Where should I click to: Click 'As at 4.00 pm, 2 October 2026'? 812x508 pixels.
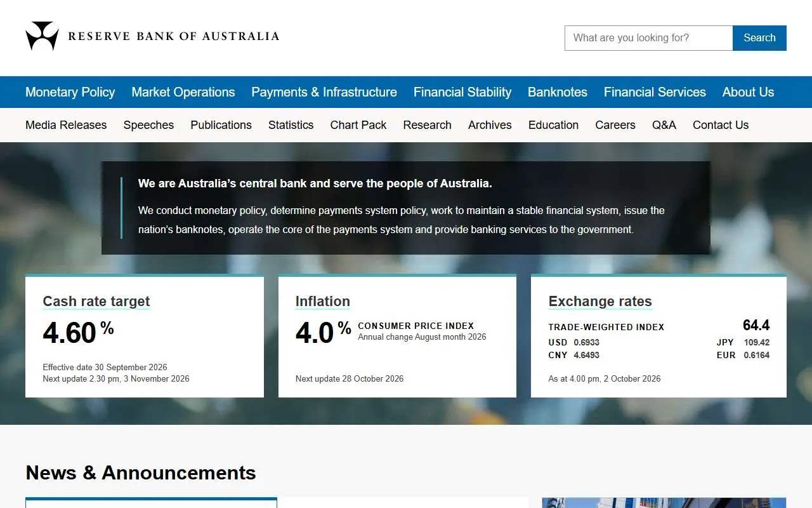[x=605, y=378]
